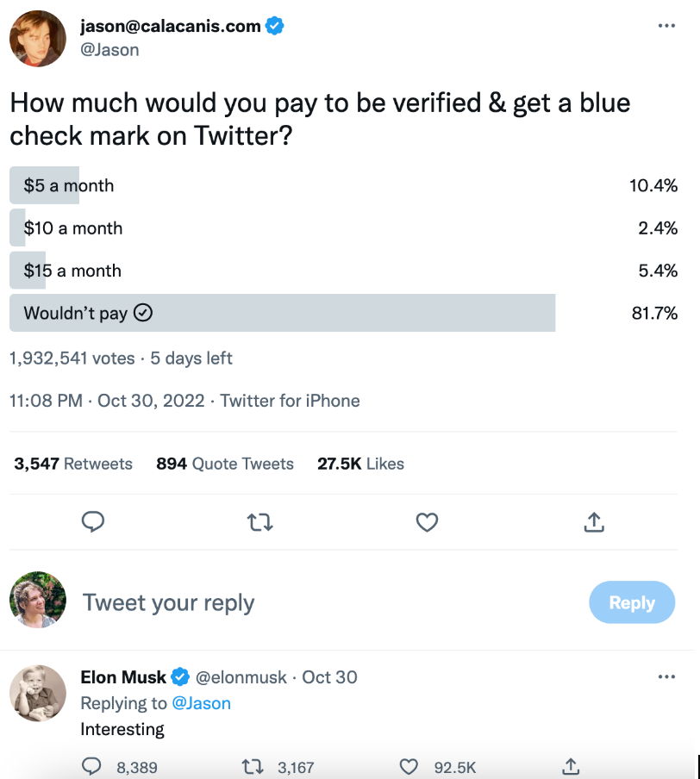Select the '$10 a month' poll option
The height and width of the screenshot is (779, 700).
73,228
